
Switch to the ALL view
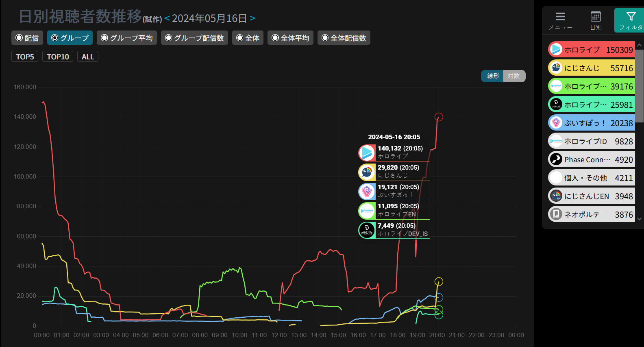pyautogui.click(x=88, y=57)
